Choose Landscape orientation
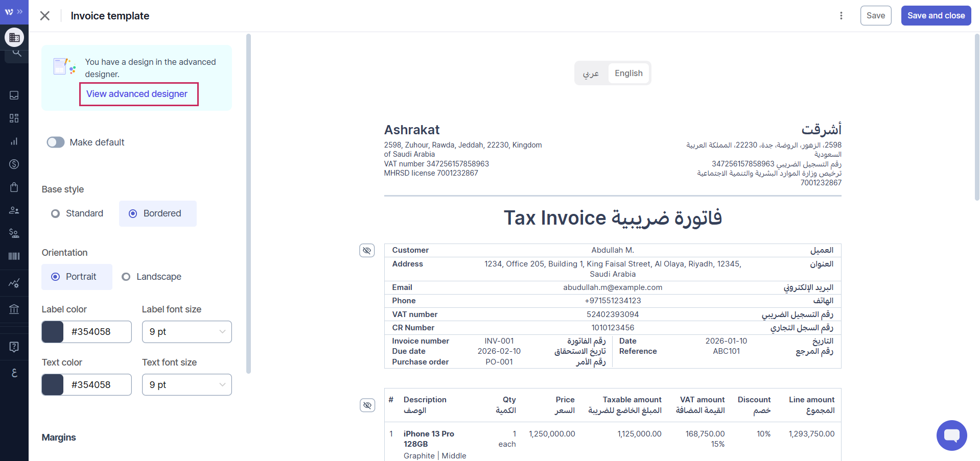 click(152, 277)
